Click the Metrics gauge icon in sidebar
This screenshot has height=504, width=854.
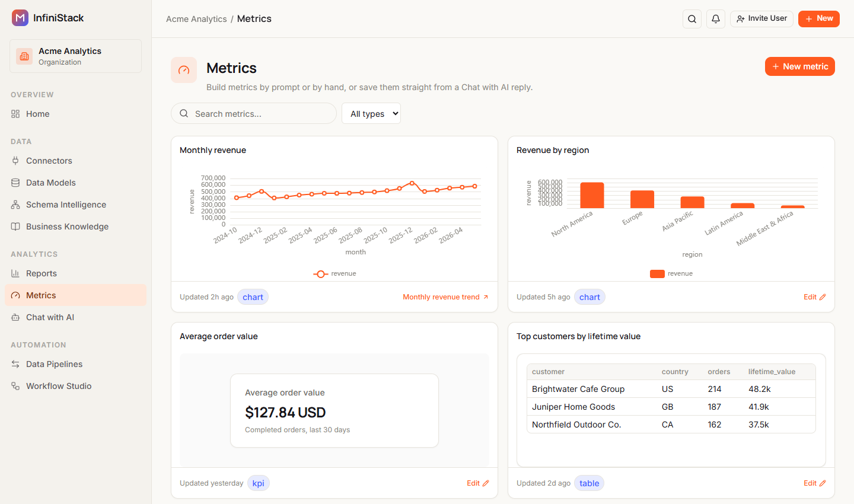[x=15, y=295]
